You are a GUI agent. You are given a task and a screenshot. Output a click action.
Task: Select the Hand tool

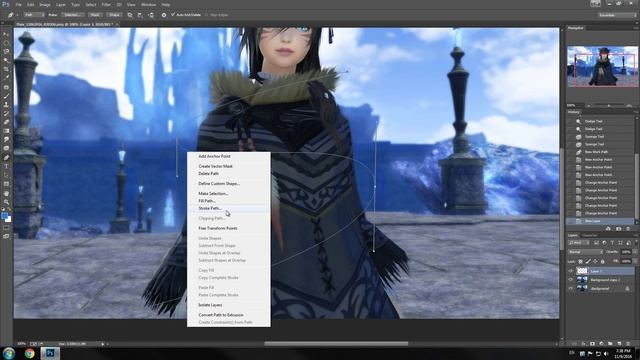tap(6, 193)
